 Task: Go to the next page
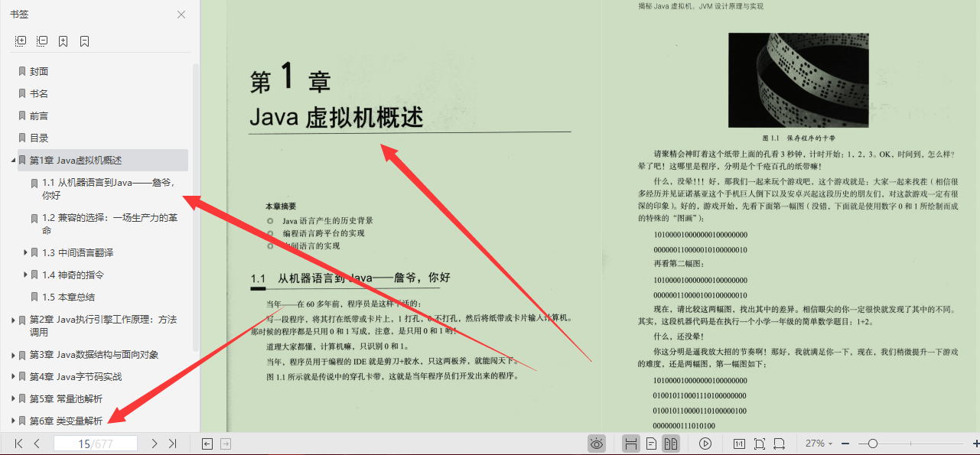click(x=155, y=444)
